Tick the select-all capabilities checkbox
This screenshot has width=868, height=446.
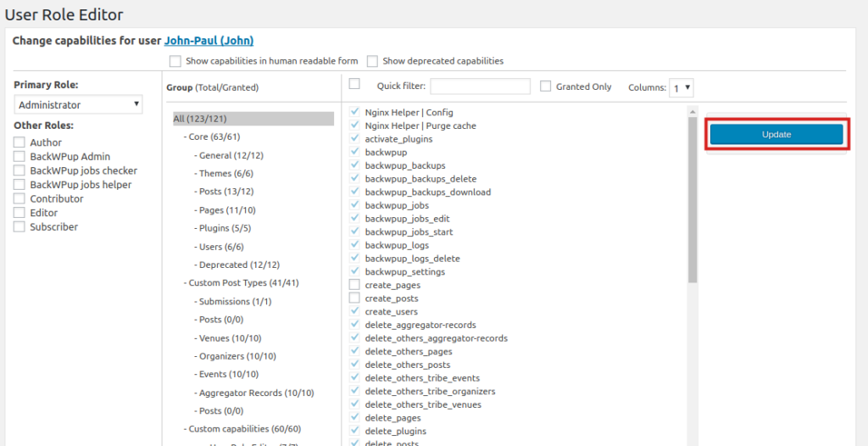click(x=354, y=84)
